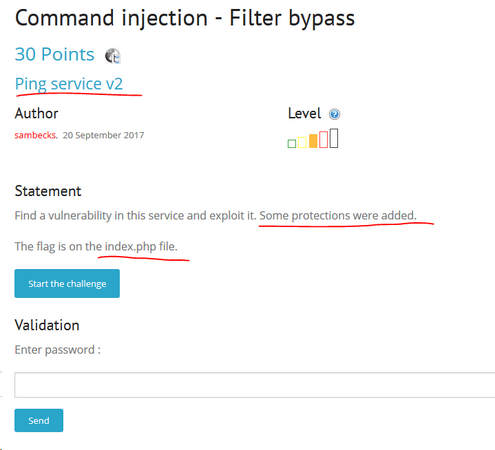The width and height of the screenshot is (495, 450).
Task: Click the web-server globe icon next to 30 Points
Action: (113, 56)
